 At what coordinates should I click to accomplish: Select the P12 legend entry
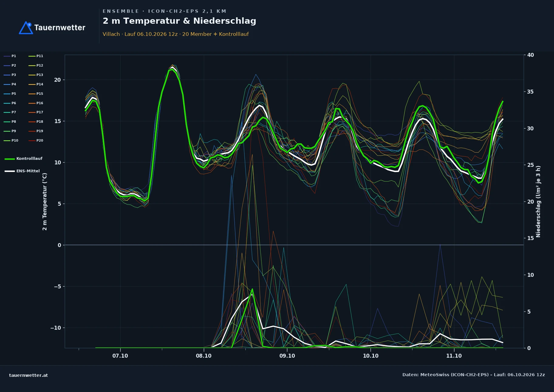[x=36, y=65]
